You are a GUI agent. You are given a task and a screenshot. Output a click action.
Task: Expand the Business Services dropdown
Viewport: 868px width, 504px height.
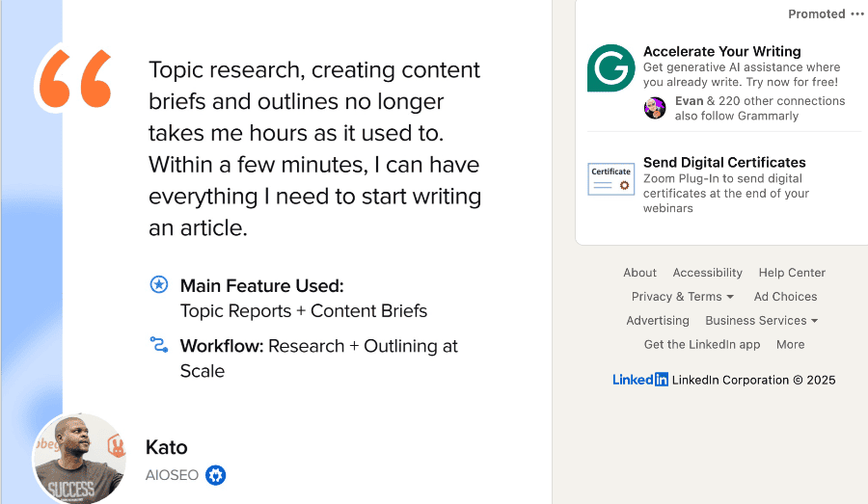tap(761, 320)
